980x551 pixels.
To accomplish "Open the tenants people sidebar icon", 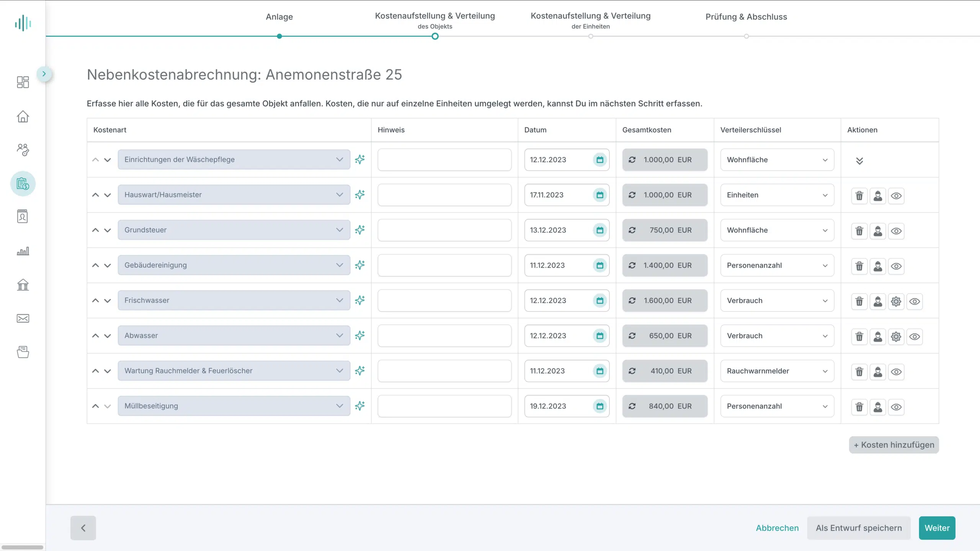I will [23, 150].
